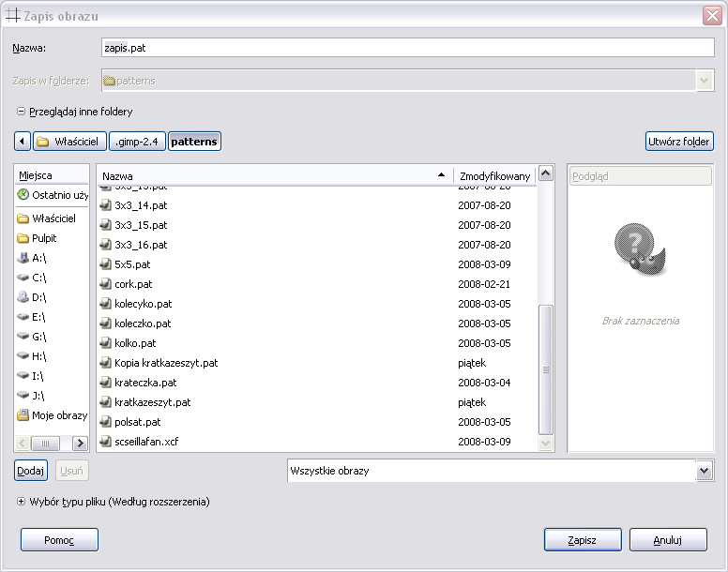Select the Pulpit folder icon
Image resolution: width=728 pixels, height=572 pixels.
click(23, 238)
